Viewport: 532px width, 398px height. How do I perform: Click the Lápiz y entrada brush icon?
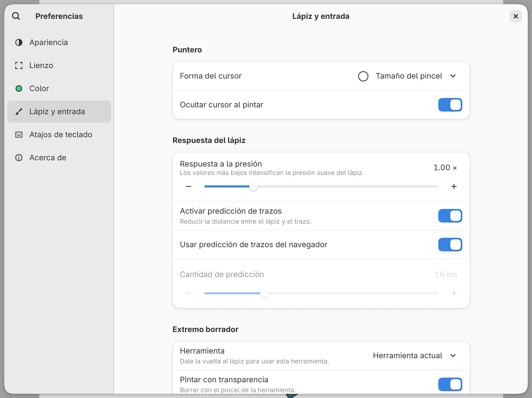[x=19, y=112]
